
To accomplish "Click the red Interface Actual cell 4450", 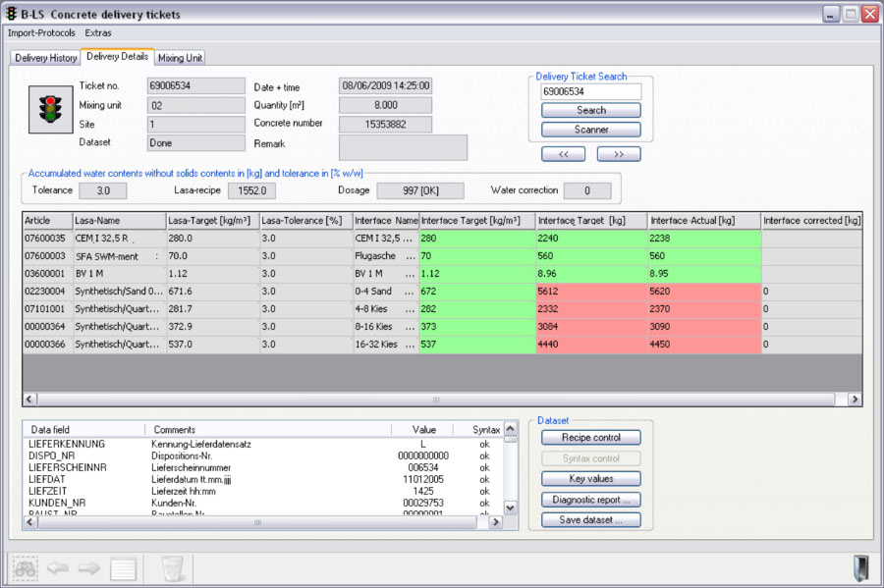I will tap(704, 345).
